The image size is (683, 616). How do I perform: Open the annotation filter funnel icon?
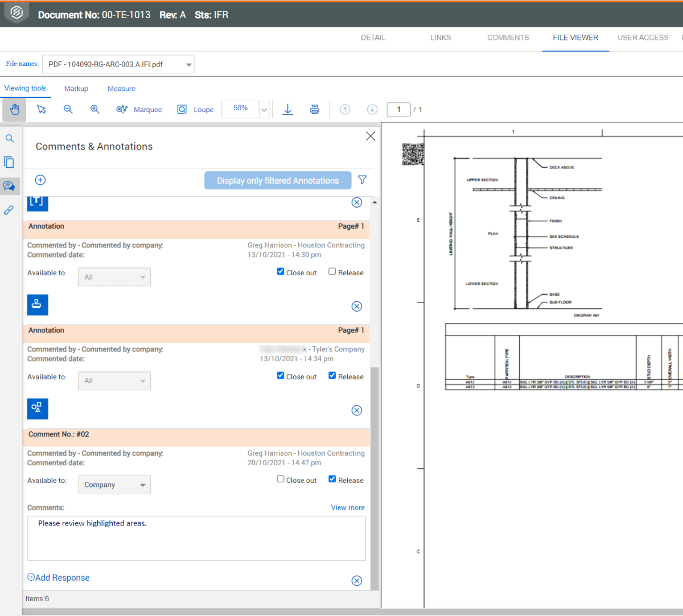coord(362,180)
